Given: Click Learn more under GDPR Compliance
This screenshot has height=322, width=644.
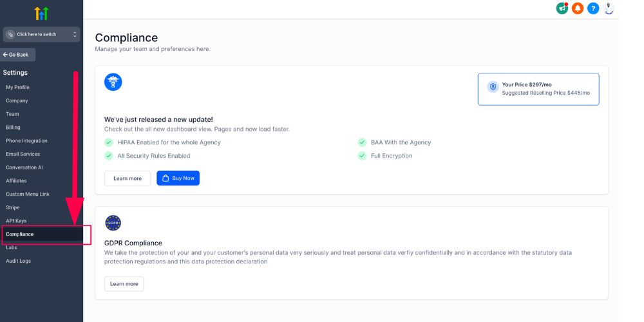Looking at the screenshot, I should coord(124,284).
